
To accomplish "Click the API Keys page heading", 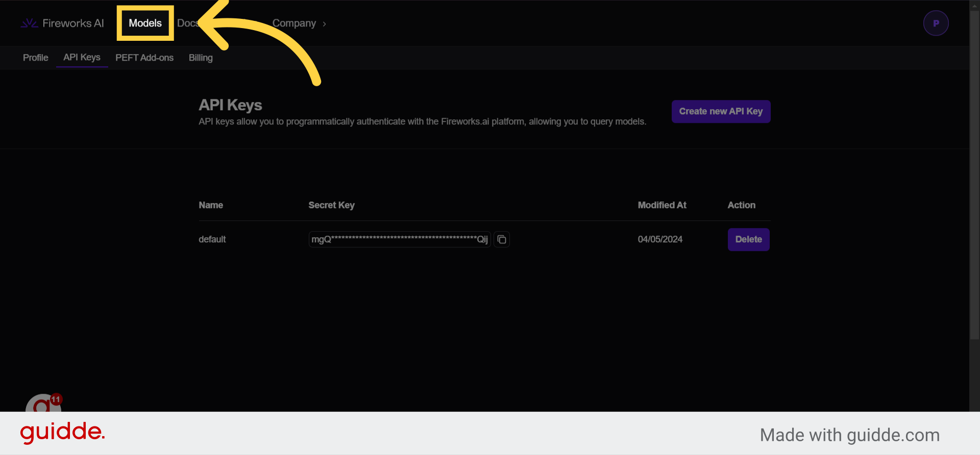I will tap(230, 105).
